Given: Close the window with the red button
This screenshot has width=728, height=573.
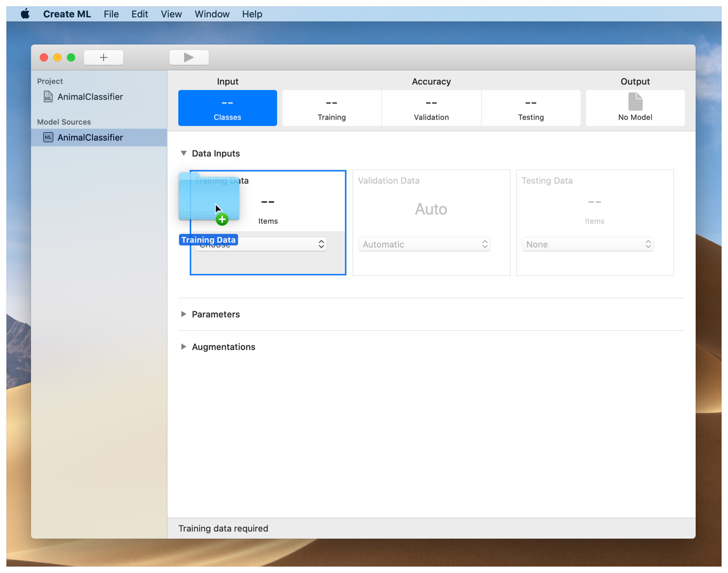Looking at the screenshot, I should pyautogui.click(x=44, y=57).
